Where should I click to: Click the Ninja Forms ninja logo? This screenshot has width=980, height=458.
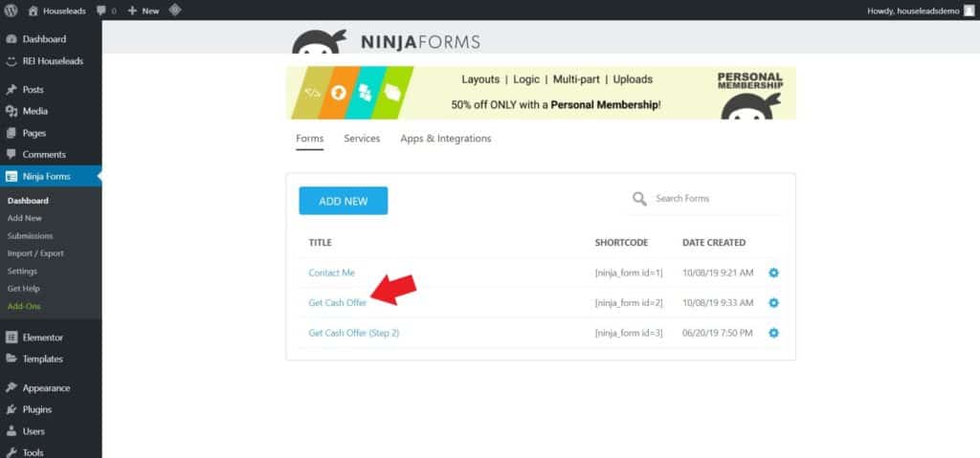320,41
